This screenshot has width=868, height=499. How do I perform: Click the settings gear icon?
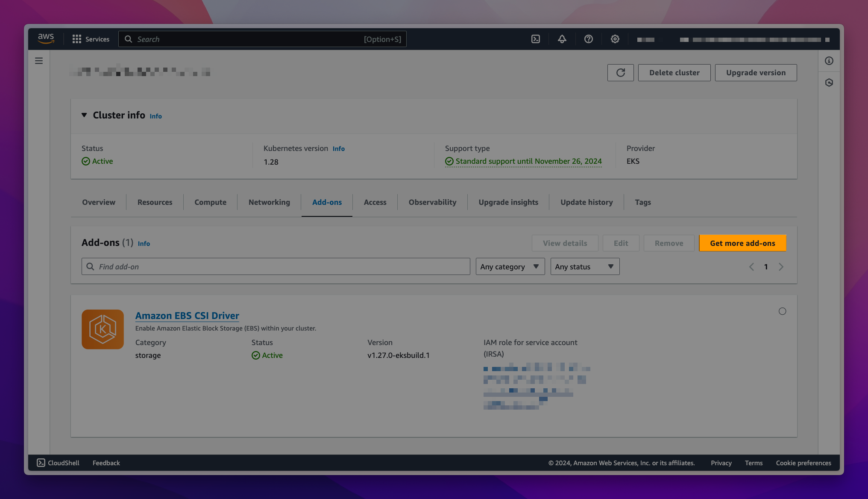[615, 39]
